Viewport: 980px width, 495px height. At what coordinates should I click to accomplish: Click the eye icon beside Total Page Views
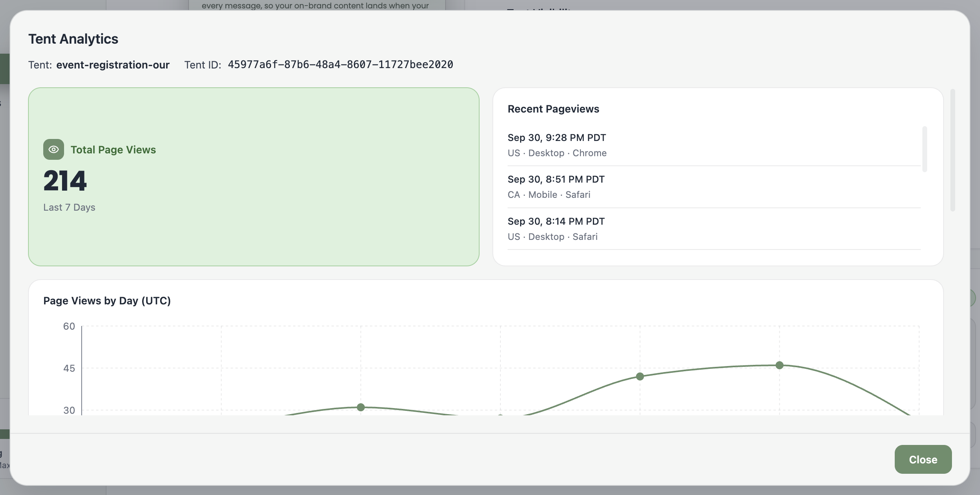point(54,149)
